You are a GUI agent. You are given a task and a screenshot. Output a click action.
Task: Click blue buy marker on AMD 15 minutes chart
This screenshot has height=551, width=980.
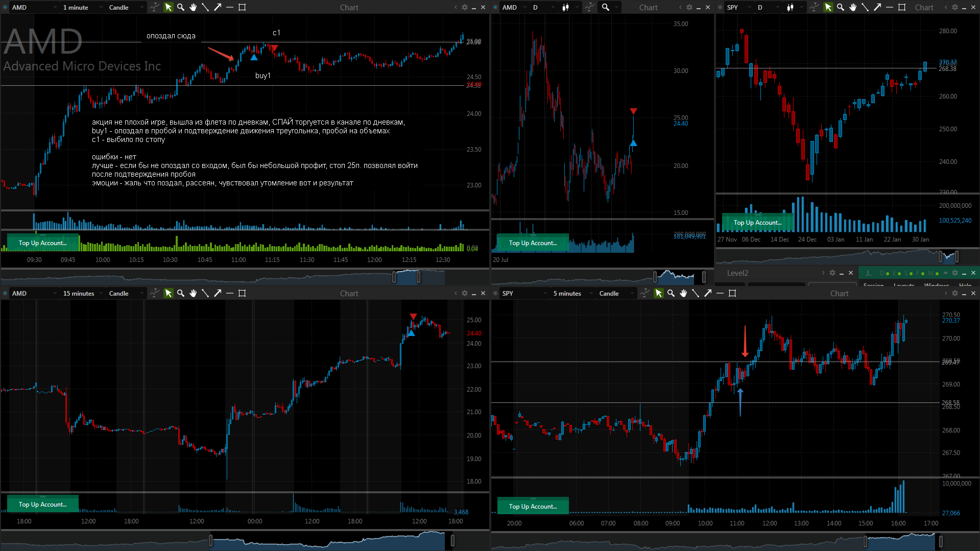[411, 333]
